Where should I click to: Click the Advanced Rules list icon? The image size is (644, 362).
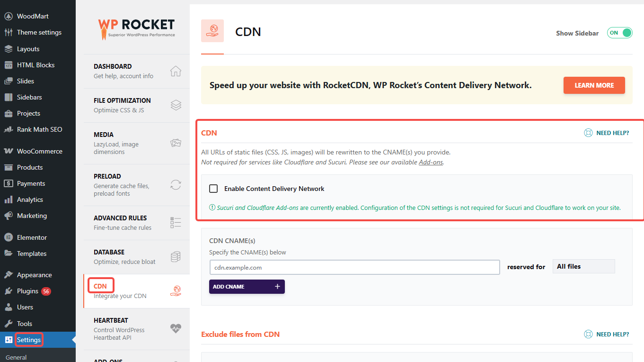[176, 223]
